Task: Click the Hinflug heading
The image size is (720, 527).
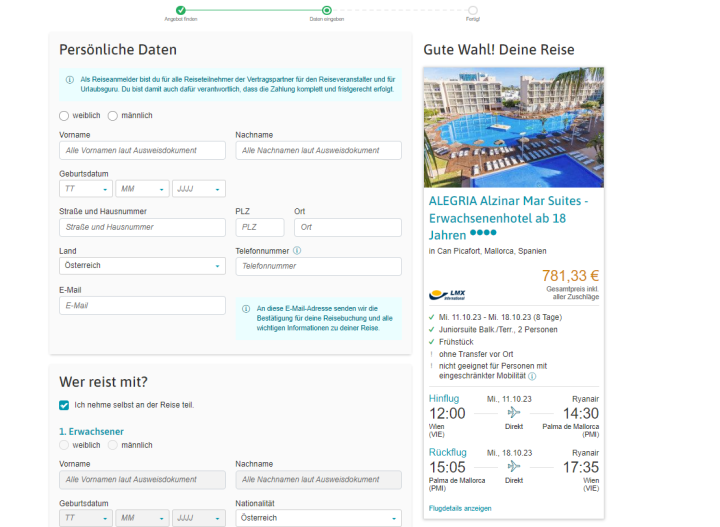Action: point(444,398)
